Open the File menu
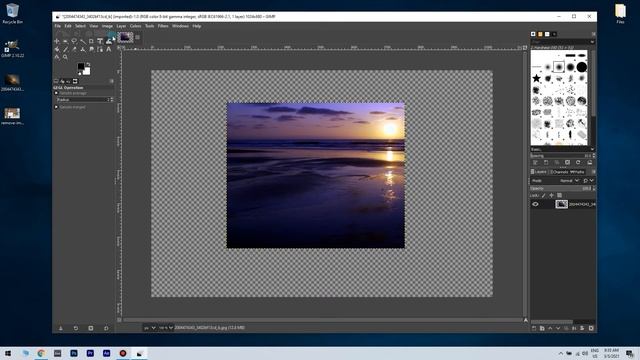The width and height of the screenshot is (640, 360). 58,26
